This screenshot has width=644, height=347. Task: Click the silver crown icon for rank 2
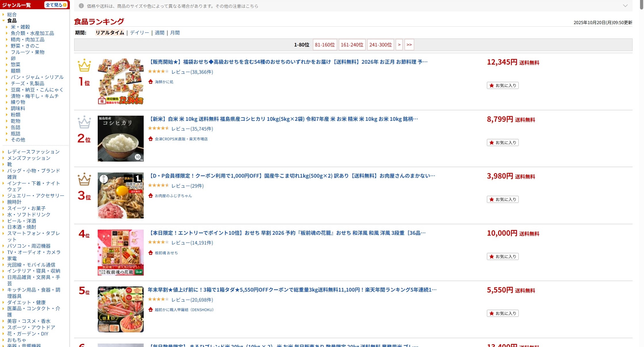[x=84, y=122]
